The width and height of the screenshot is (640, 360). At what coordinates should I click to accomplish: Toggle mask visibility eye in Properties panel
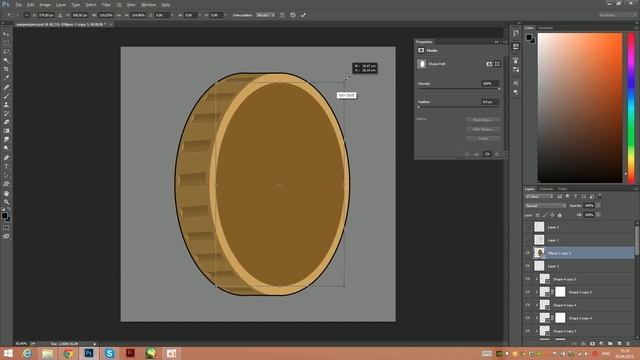(487, 154)
